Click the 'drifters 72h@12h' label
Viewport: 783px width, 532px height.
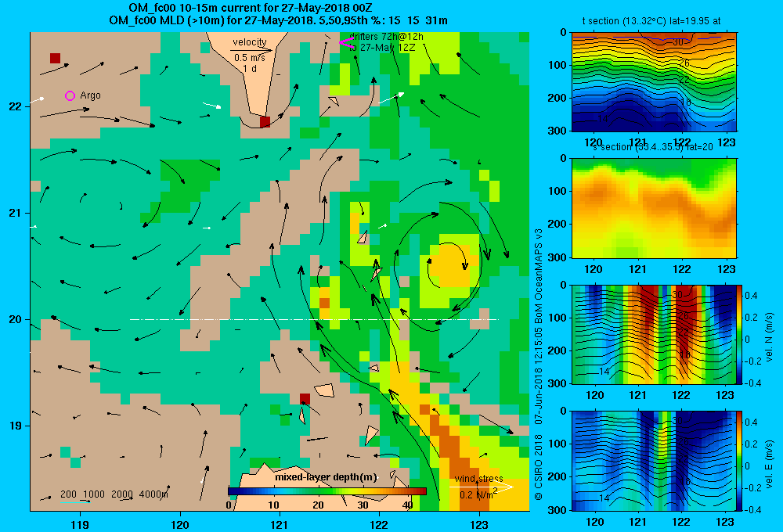(x=386, y=37)
